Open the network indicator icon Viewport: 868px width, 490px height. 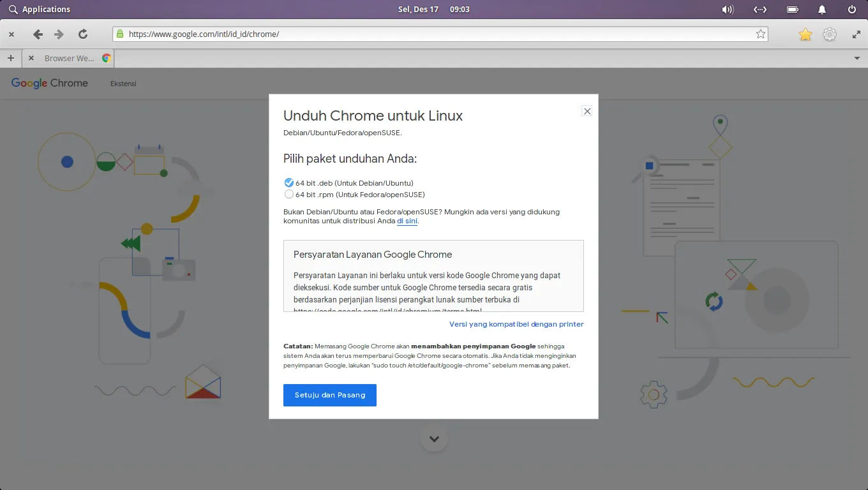[759, 9]
